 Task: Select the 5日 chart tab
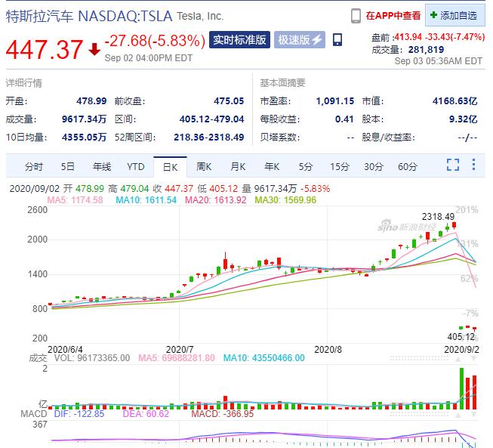pos(68,166)
